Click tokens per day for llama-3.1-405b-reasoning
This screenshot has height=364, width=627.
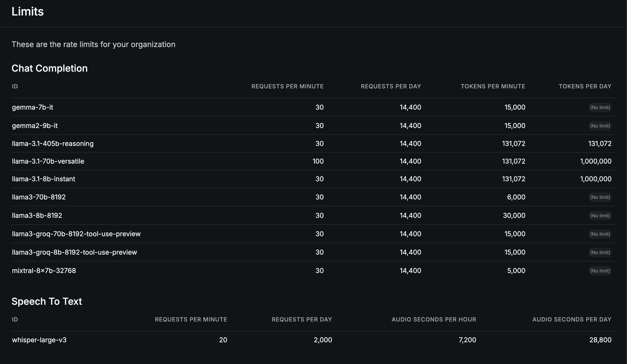click(600, 144)
